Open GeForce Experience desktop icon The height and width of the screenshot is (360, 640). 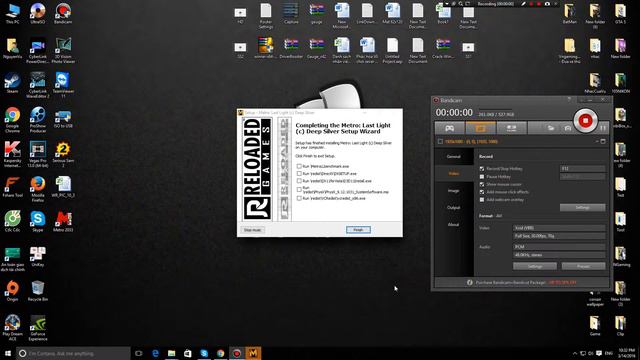pos(38,328)
